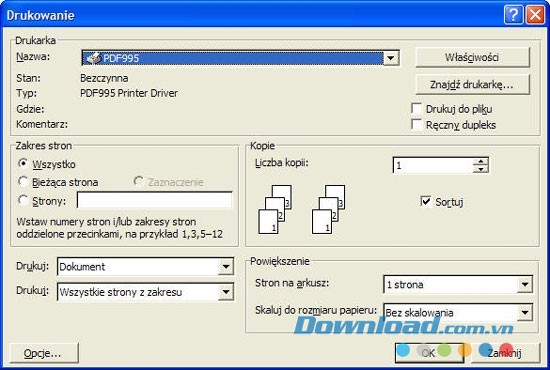
Task: Close the Drukowanie dialog with the X
Action: click(x=535, y=15)
